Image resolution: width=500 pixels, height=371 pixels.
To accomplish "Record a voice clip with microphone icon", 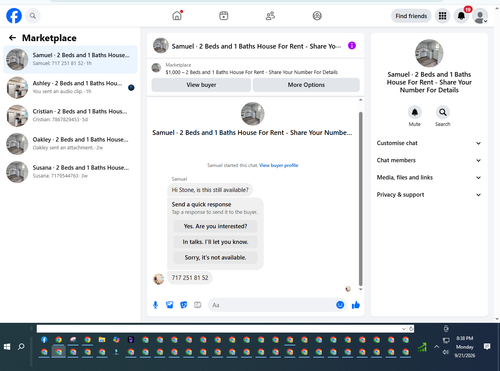I will [x=155, y=305].
